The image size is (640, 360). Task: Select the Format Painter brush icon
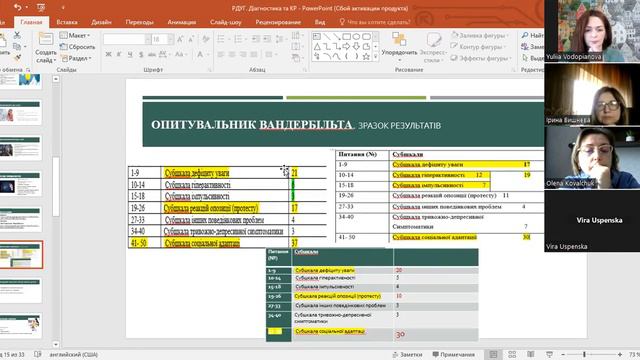tap(17, 58)
